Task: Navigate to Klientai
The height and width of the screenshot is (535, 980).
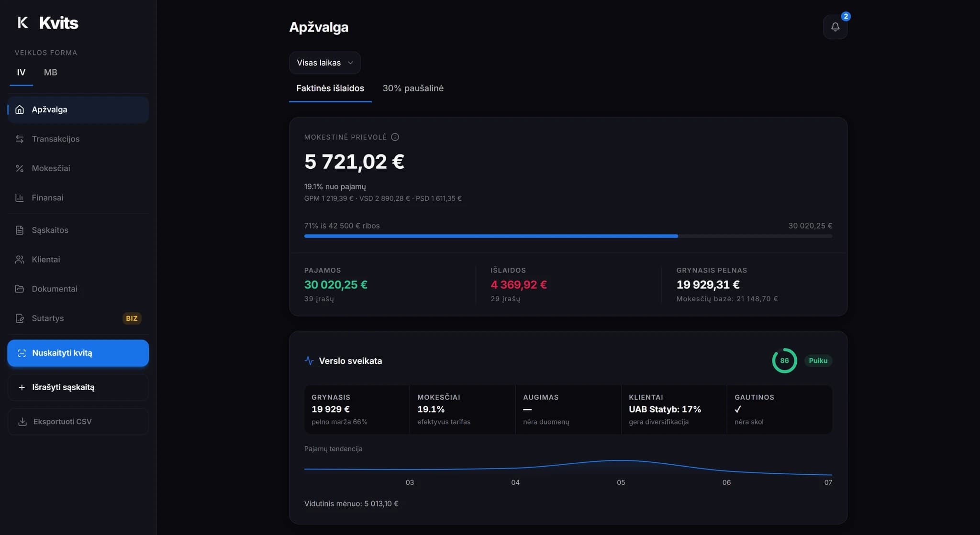Action: click(78, 260)
